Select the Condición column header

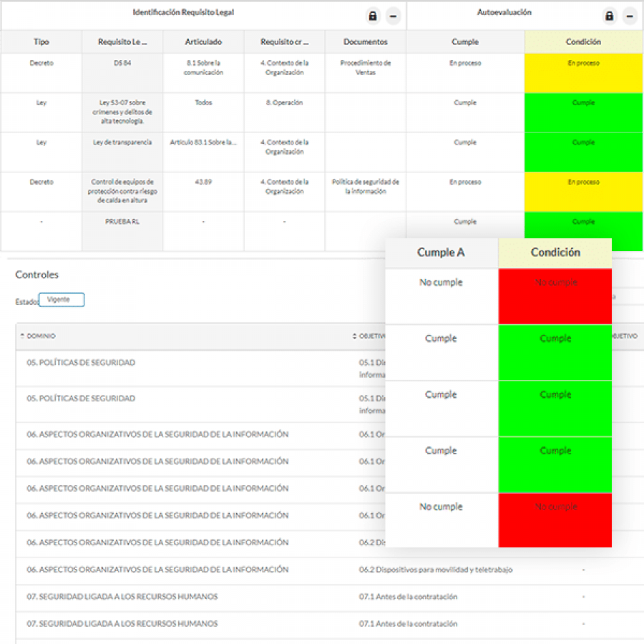click(555, 253)
